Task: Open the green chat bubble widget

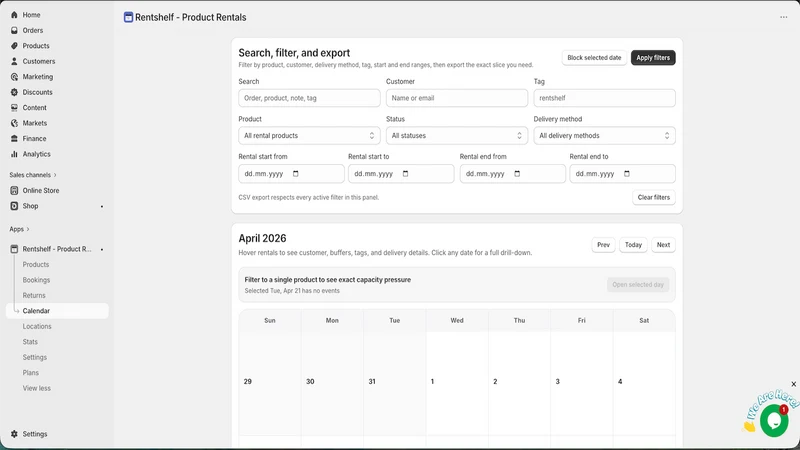Action: pos(774,421)
